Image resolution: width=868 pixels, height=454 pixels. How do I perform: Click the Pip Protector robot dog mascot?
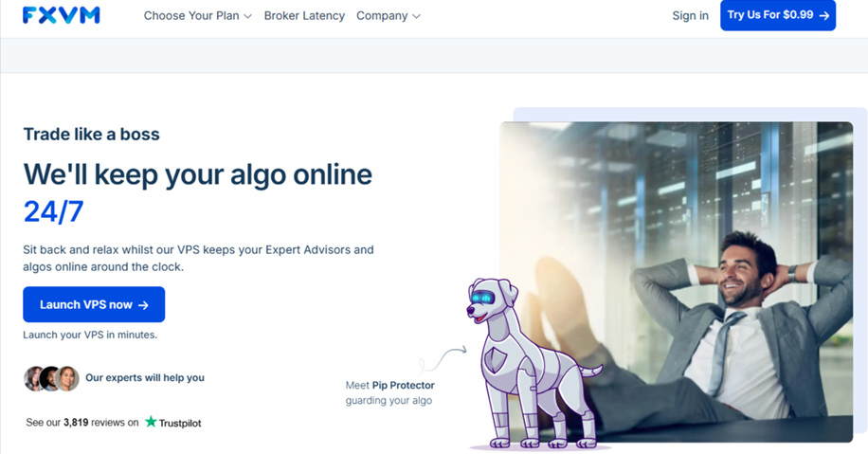532,363
